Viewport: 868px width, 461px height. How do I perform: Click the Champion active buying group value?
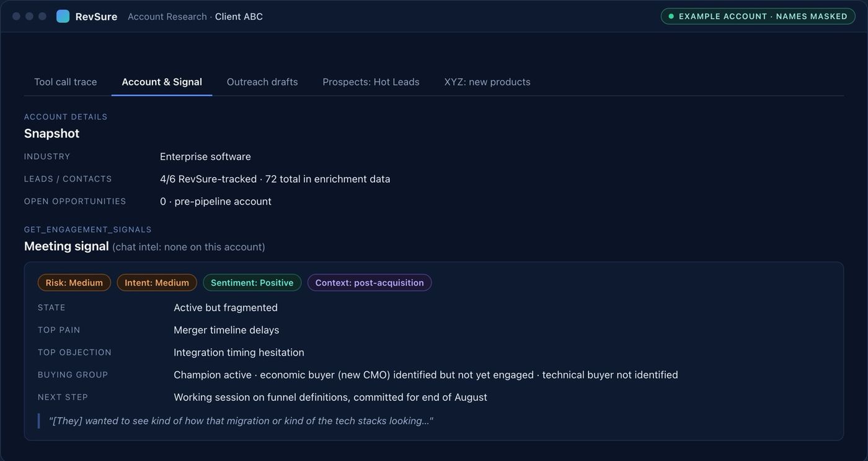coord(426,375)
